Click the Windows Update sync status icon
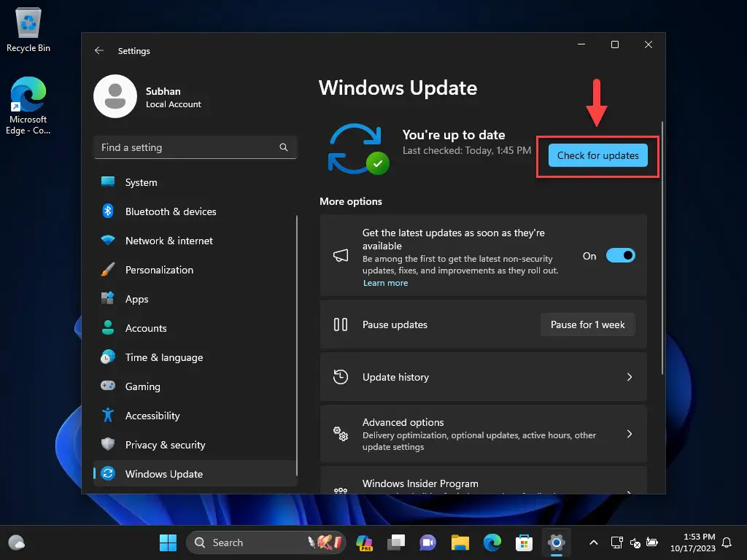 coord(358,149)
